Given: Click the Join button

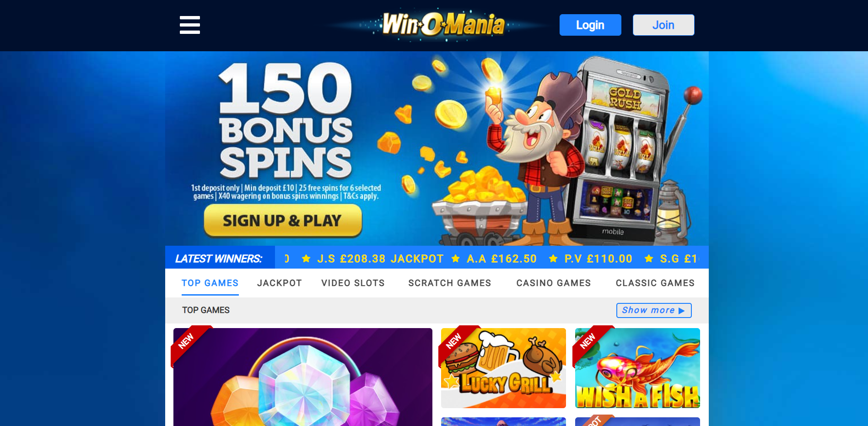Looking at the screenshot, I should pos(663,25).
